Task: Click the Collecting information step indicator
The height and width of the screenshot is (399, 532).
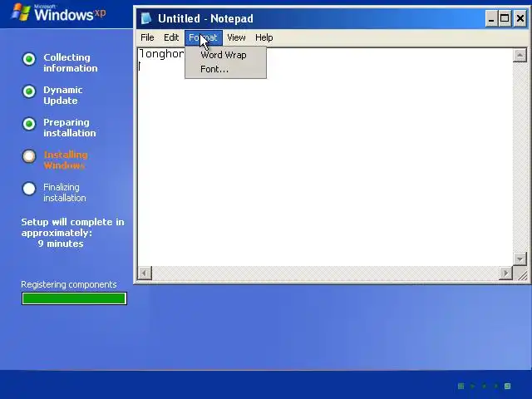Action: [29, 59]
